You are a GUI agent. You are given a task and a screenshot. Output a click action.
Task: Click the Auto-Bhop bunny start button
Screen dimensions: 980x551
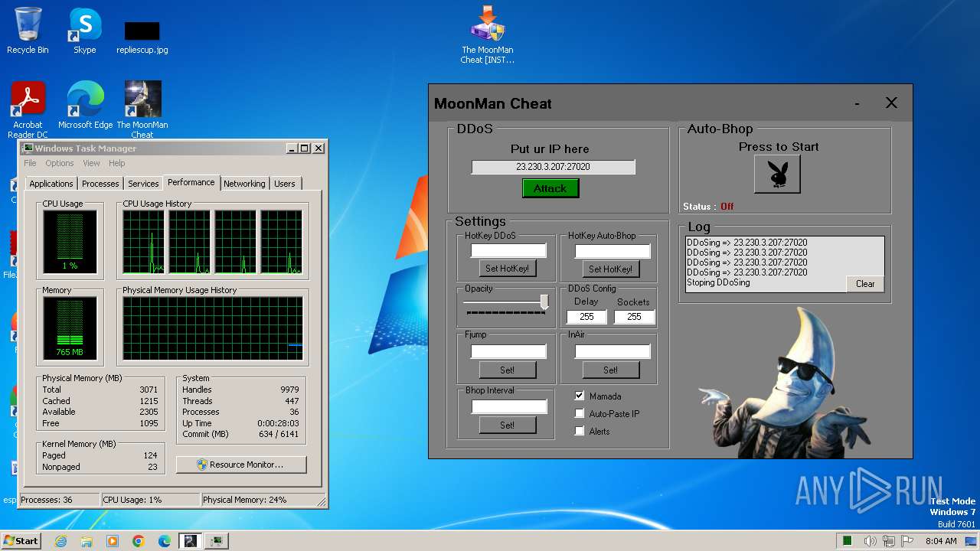coord(777,174)
